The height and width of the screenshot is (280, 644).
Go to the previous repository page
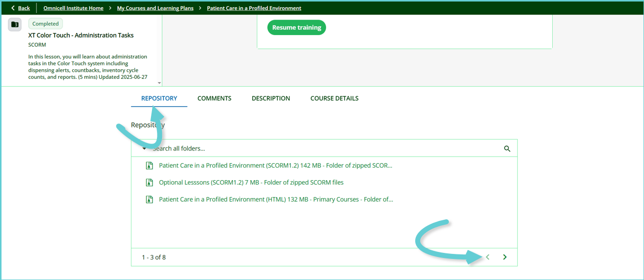click(488, 257)
